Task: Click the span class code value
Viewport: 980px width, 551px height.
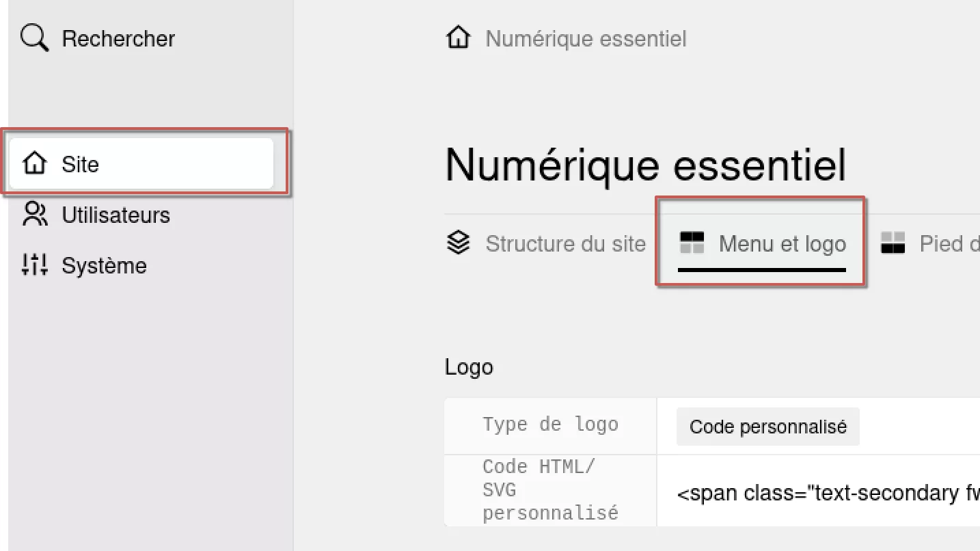Action: point(828,493)
